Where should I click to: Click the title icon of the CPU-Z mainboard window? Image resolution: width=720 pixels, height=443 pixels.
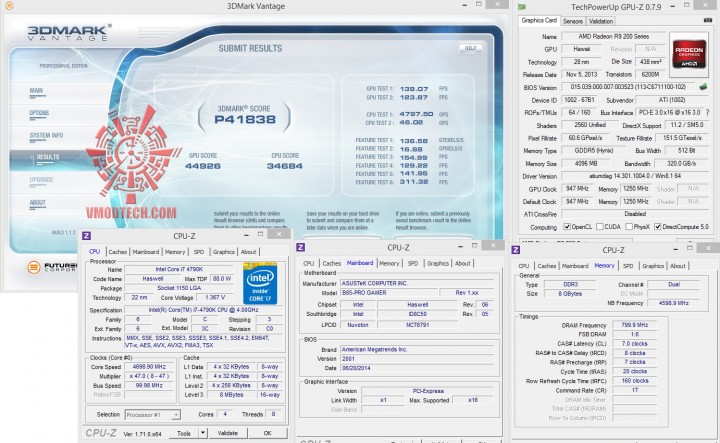point(301,247)
